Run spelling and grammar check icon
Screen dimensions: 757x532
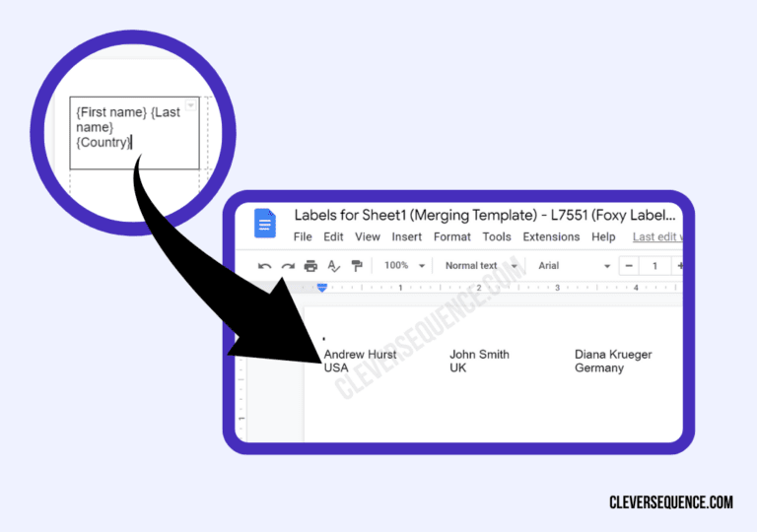point(333,266)
